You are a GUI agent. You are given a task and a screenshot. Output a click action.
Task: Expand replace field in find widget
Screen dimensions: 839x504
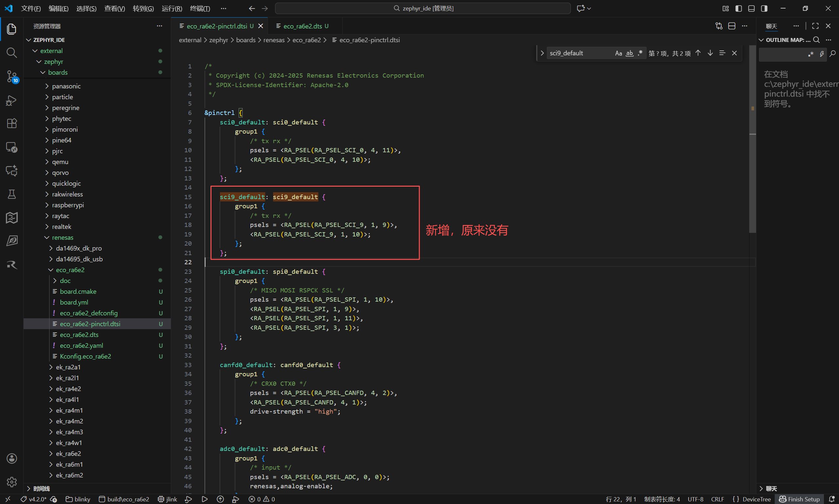pos(542,53)
